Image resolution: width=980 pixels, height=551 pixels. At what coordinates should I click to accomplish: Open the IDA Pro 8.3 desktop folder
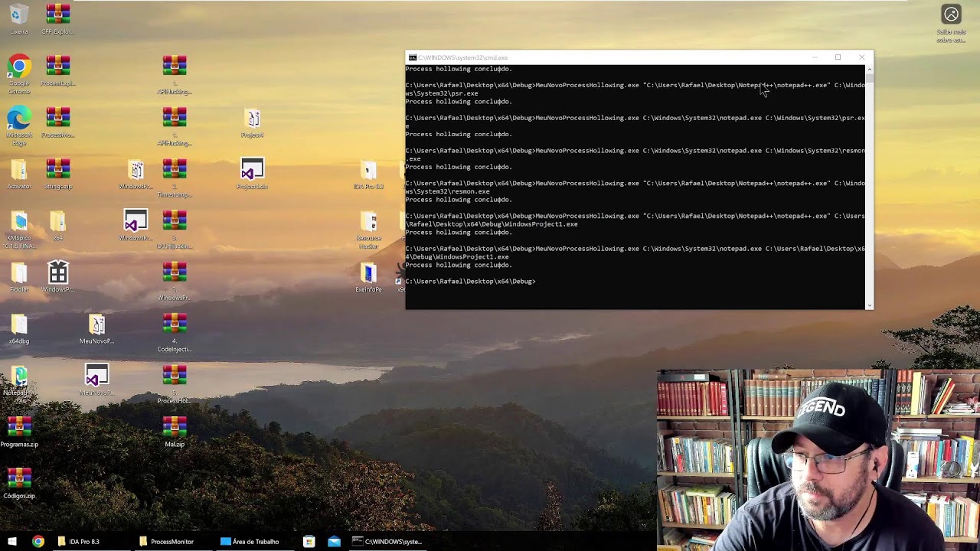click(x=368, y=170)
